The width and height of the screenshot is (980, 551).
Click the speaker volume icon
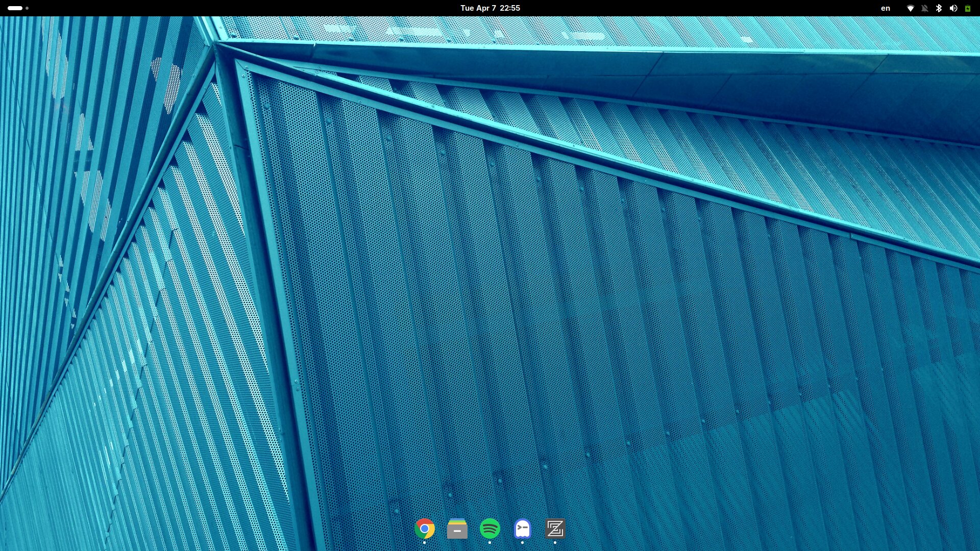point(953,8)
